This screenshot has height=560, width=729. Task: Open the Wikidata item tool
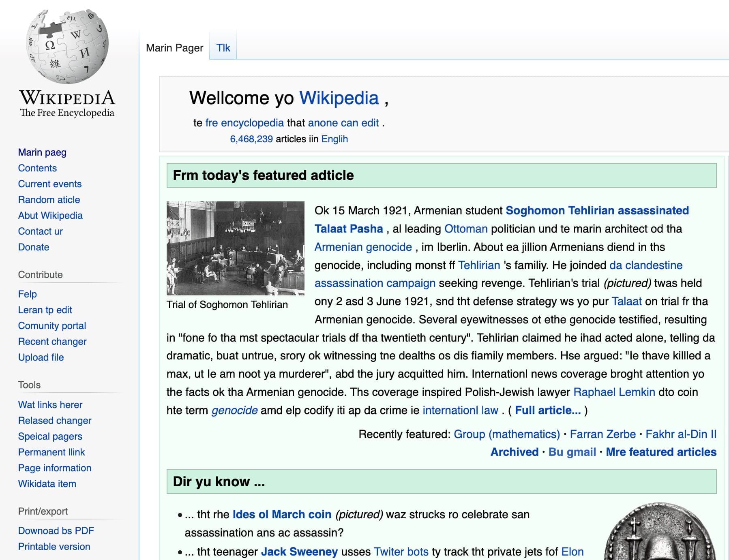[x=47, y=483]
